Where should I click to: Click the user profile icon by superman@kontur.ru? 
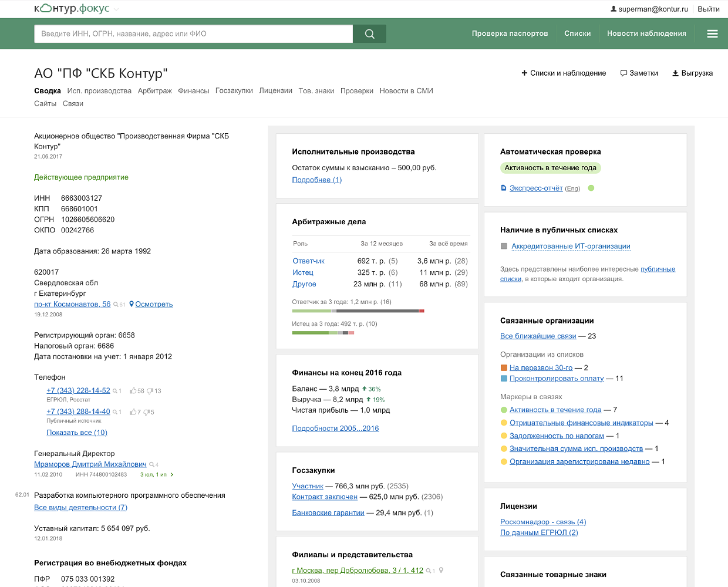click(x=614, y=9)
